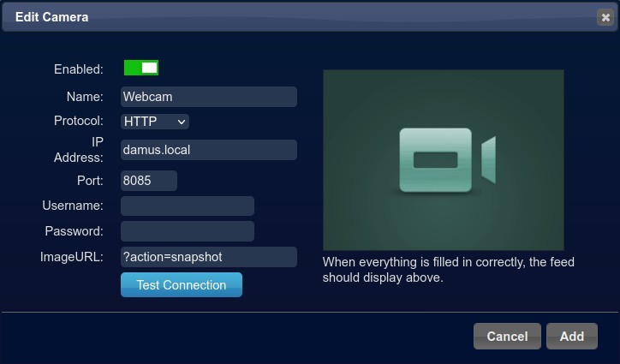Click the empty Password field
The width and height of the screenshot is (620, 364).
tap(187, 231)
